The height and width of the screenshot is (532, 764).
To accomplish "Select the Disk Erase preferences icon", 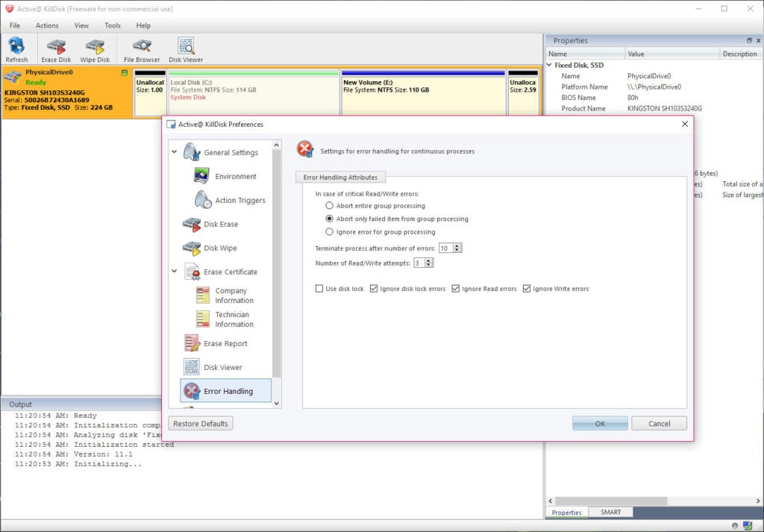I will point(192,225).
